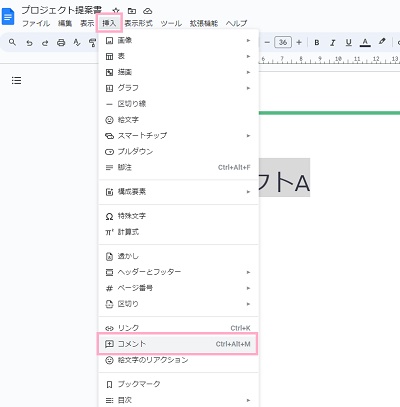The image size is (400, 407).
Task: Select コメント in the insert menu
Action: click(x=177, y=344)
